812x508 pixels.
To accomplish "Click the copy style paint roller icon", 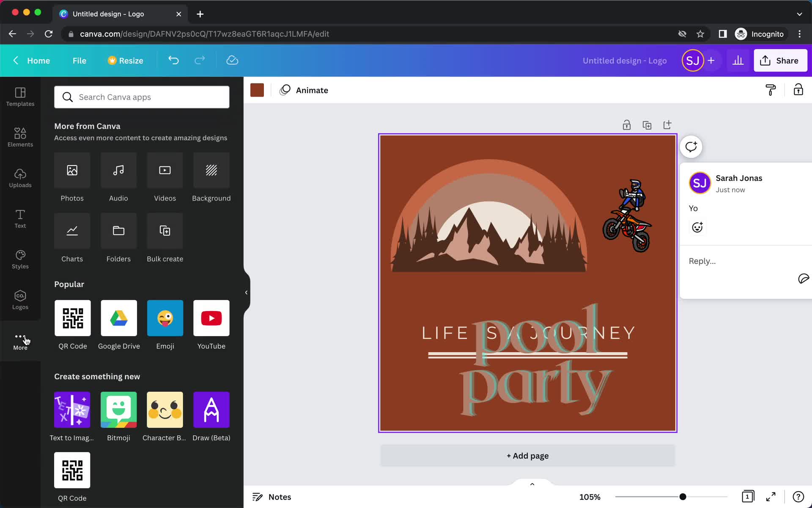I will click(771, 90).
